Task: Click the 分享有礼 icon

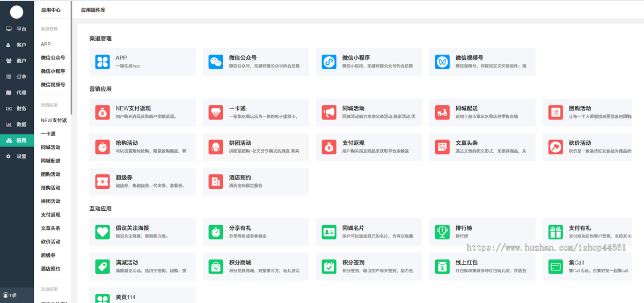Action: 216,232
